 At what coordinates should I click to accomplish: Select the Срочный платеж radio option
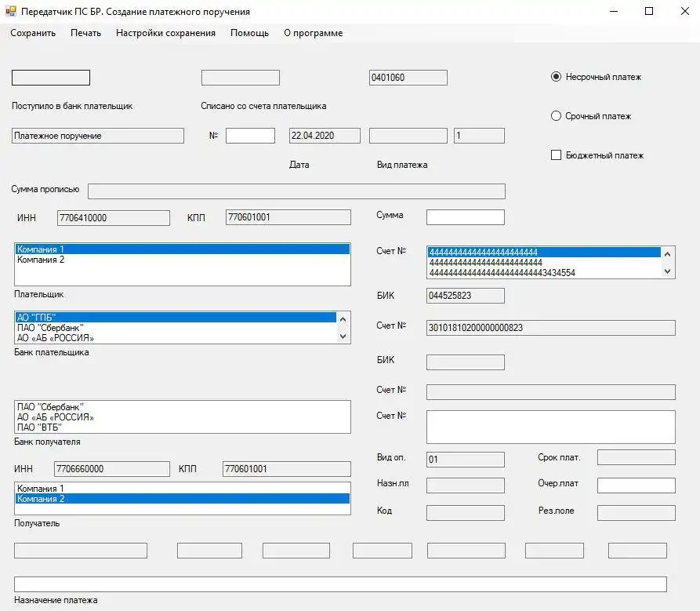(557, 116)
